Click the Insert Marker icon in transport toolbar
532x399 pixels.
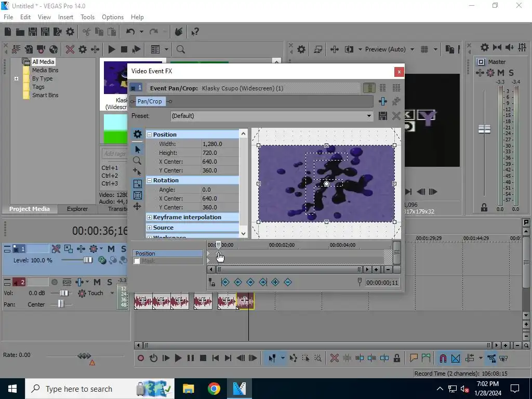[414, 358]
